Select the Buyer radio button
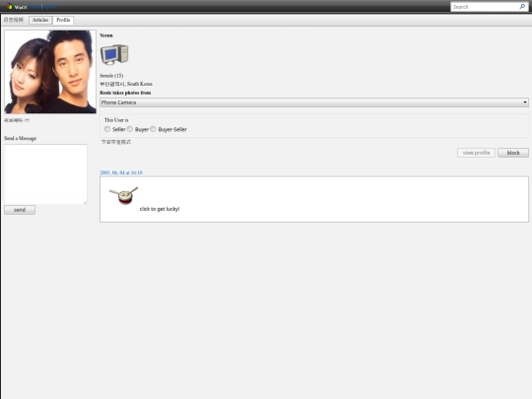Screen dimensions: 532x399 [x=130, y=129]
